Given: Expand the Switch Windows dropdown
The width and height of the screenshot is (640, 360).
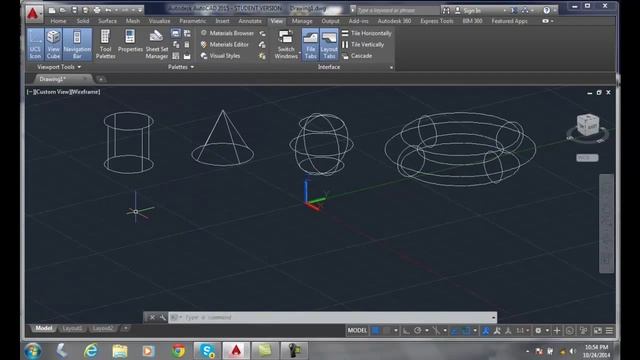Looking at the screenshot, I should [286, 44].
